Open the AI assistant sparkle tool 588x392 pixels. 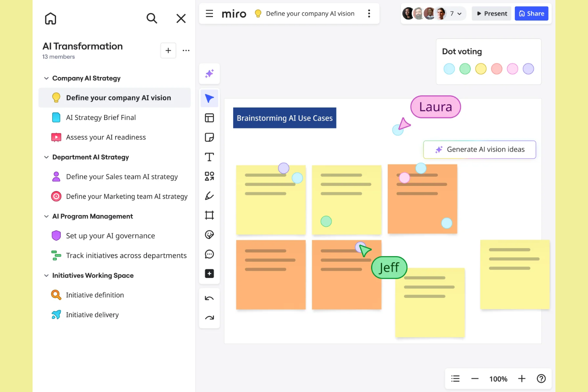[x=209, y=73]
